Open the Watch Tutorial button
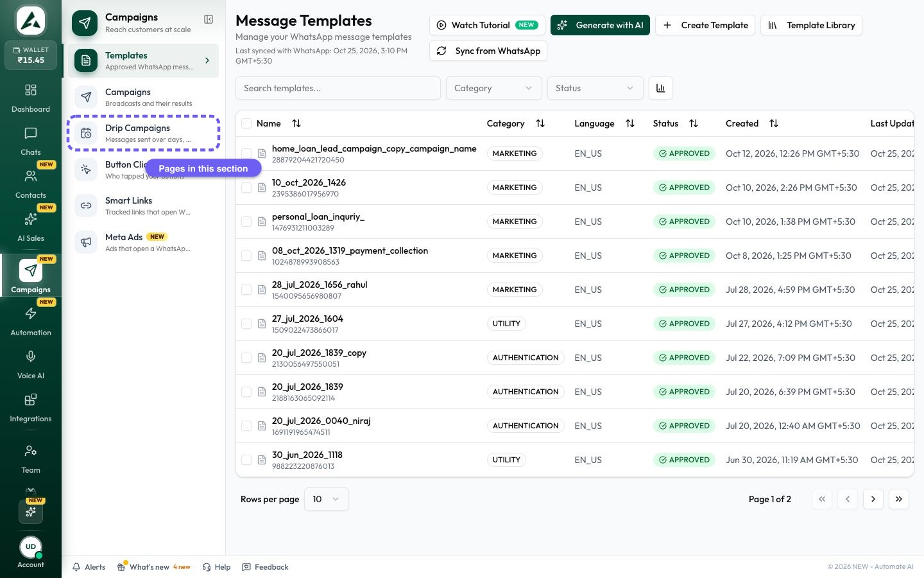 click(487, 25)
